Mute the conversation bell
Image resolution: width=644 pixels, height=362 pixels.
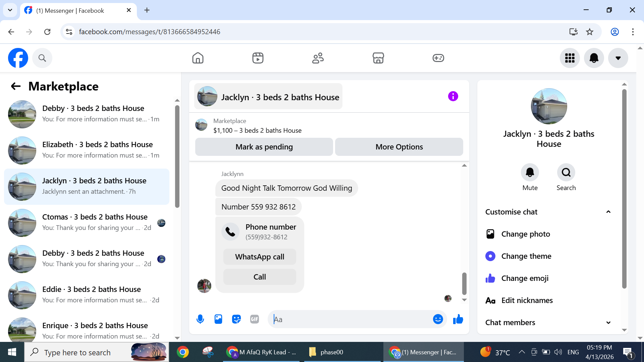(530, 172)
